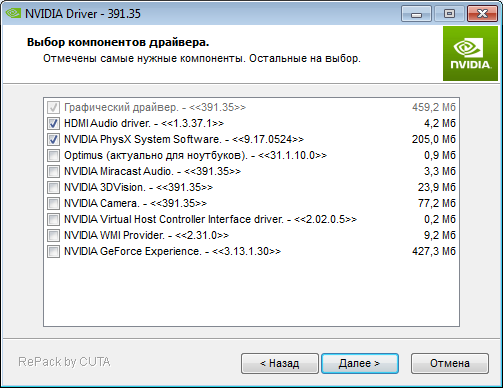This screenshot has width=503, height=388.
Task: Click the greyed Графический драйвер checkbox
Action: coord(53,107)
